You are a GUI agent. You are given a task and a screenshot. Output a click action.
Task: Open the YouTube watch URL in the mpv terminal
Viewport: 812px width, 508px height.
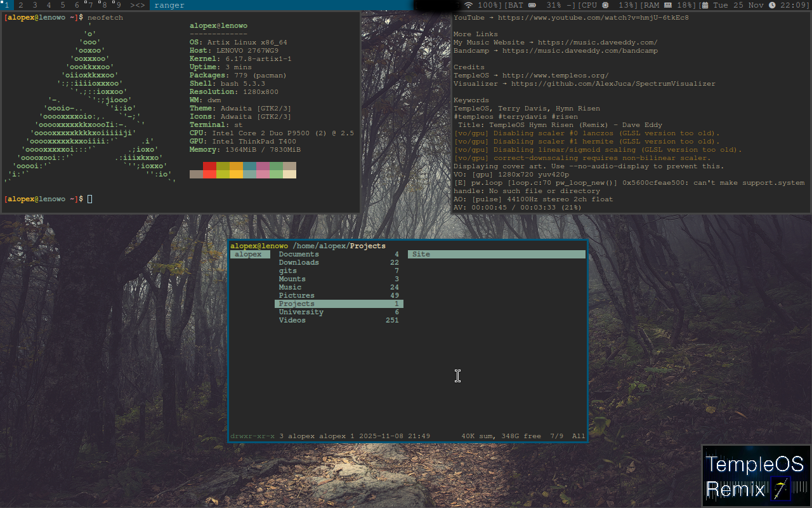[593, 18]
